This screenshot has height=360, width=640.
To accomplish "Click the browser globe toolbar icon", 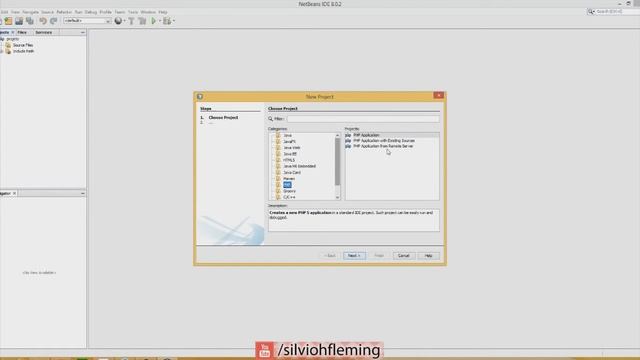I will pyautogui.click(x=118, y=21).
